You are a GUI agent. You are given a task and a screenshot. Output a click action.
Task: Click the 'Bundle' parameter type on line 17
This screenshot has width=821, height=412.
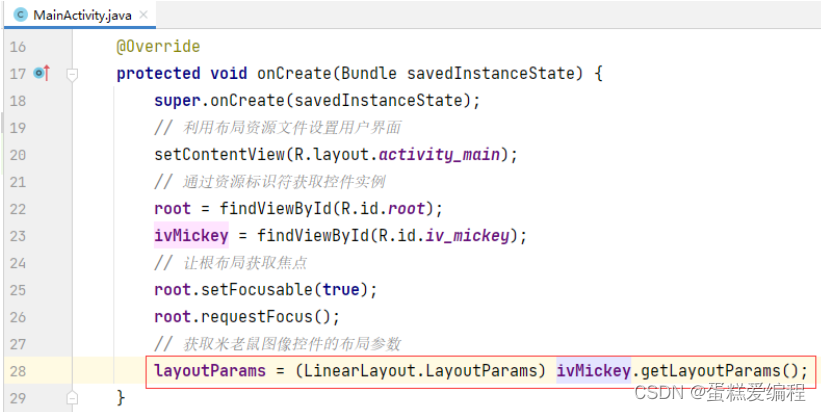tap(369, 74)
